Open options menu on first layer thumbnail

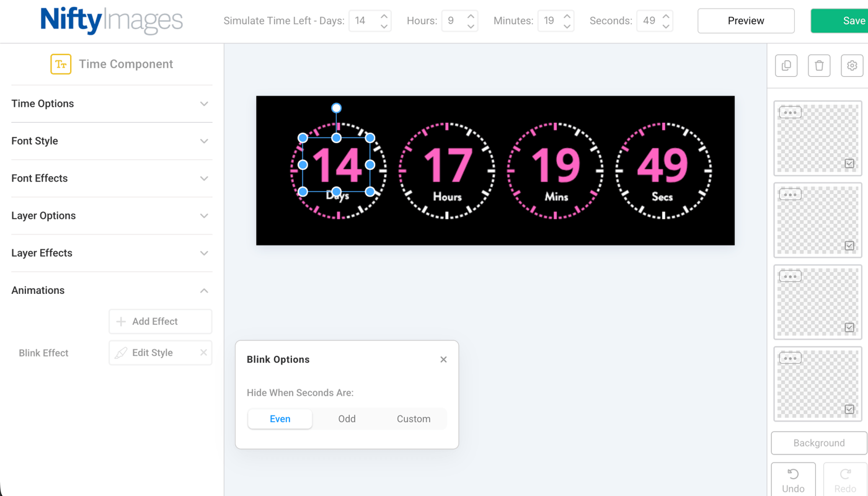click(790, 113)
